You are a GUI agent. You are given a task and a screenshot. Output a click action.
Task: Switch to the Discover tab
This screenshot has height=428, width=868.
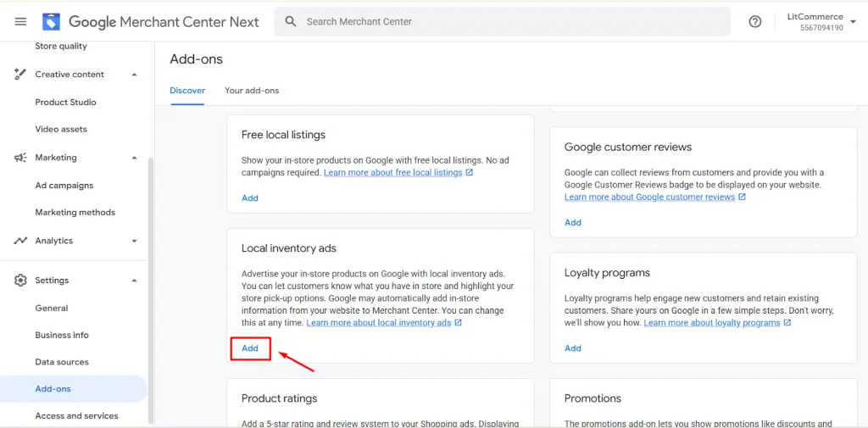tap(187, 90)
